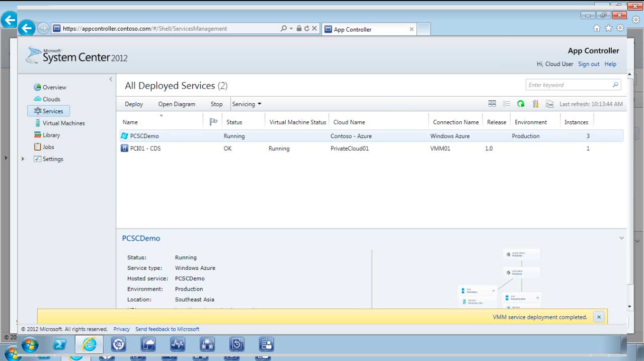This screenshot has width=644, height=361.
Task: Click the Internet Explorer taskbar icon
Action: pos(90,344)
